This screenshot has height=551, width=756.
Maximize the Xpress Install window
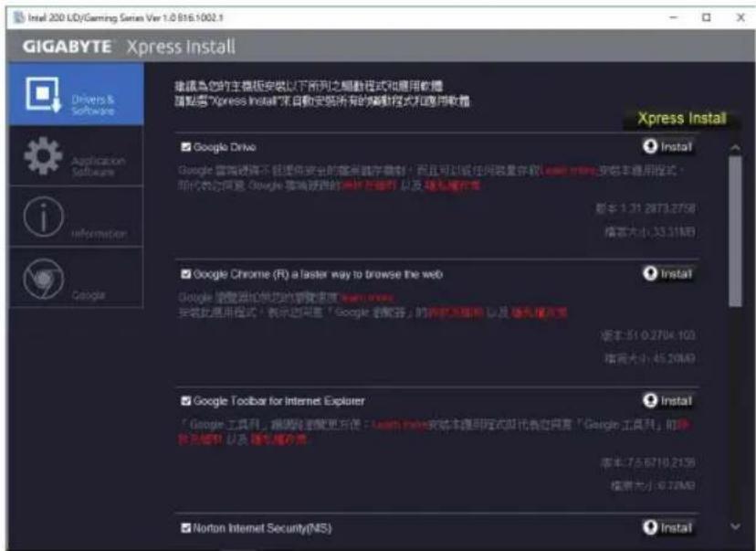coord(707,17)
